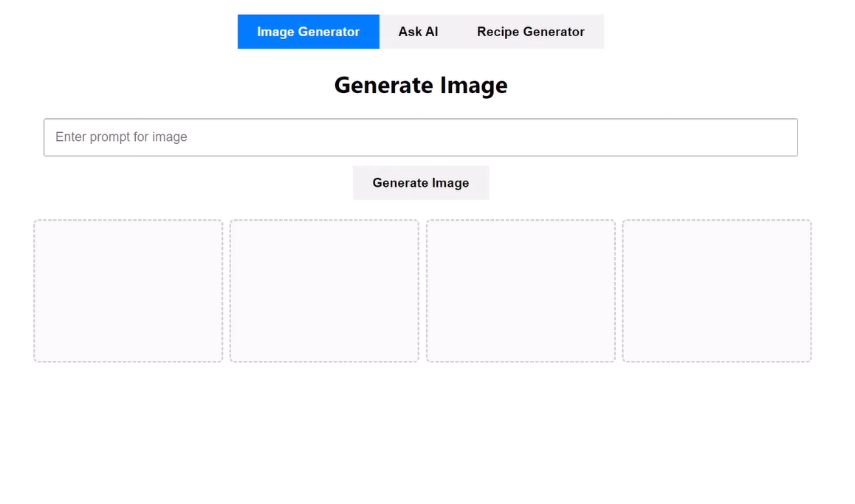Click the tab bar navigation area

(x=420, y=32)
